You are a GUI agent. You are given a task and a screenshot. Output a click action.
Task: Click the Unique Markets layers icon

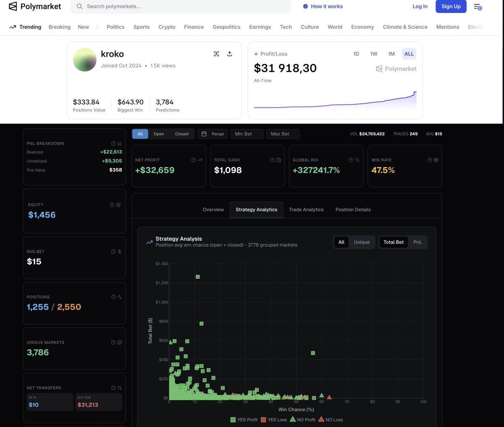tap(120, 343)
